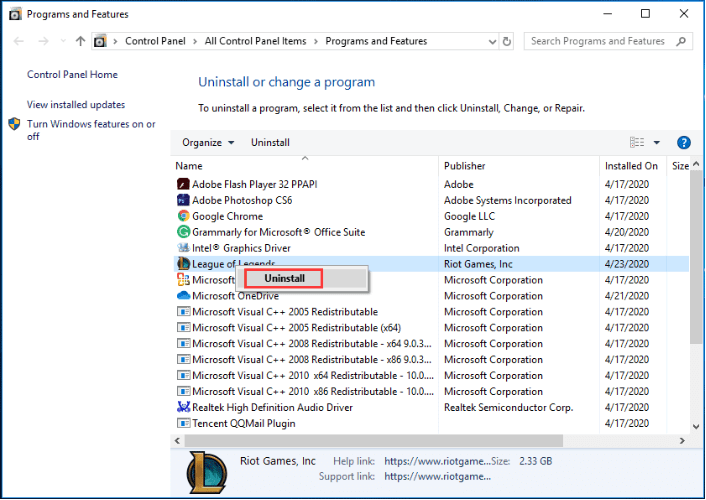
Task: Click the Support link URL in details pane
Action: click(438, 476)
